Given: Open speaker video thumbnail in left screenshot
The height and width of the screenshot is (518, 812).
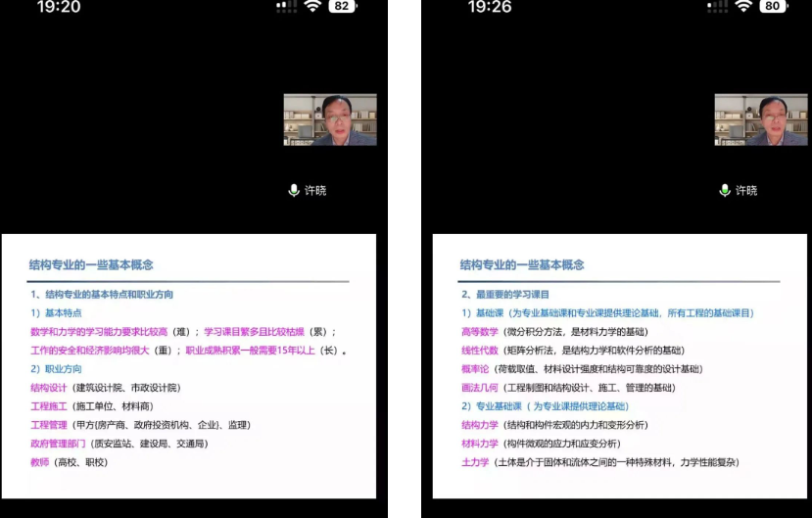Looking at the screenshot, I should point(330,119).
